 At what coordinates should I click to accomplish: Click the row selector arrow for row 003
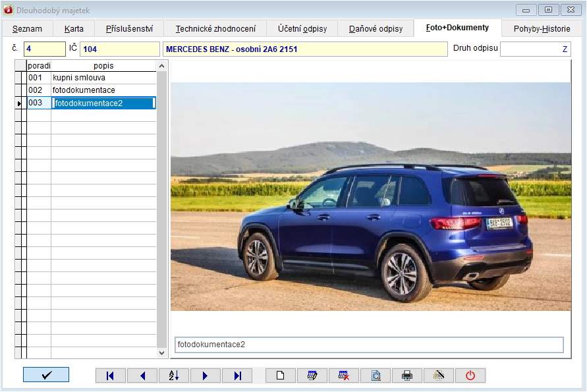tap(19, 103)
